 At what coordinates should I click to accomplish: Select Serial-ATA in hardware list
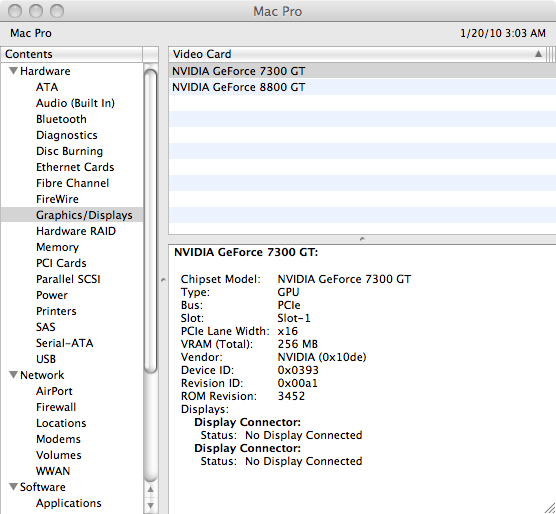(65, 343)
